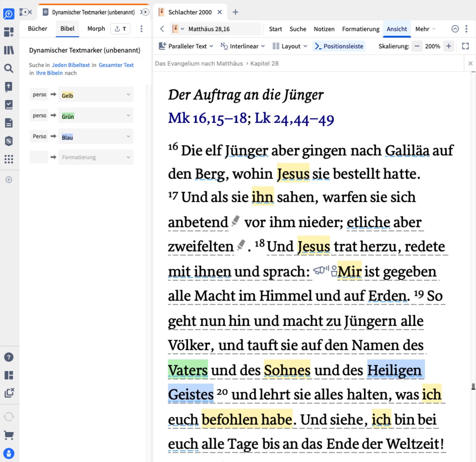Click the sync refresh icon
This screenshot has width=476, height=462.
[9, 417]
